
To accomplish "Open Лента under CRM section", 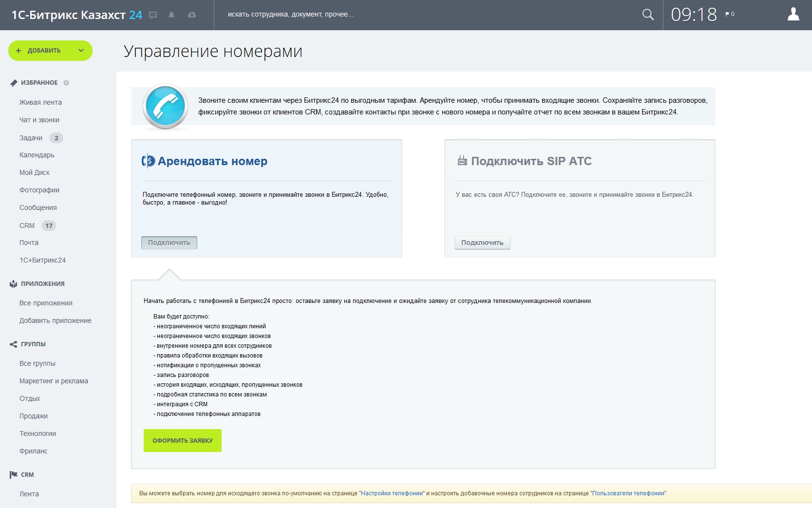I will pyautogui.click(x=29, y=494).
